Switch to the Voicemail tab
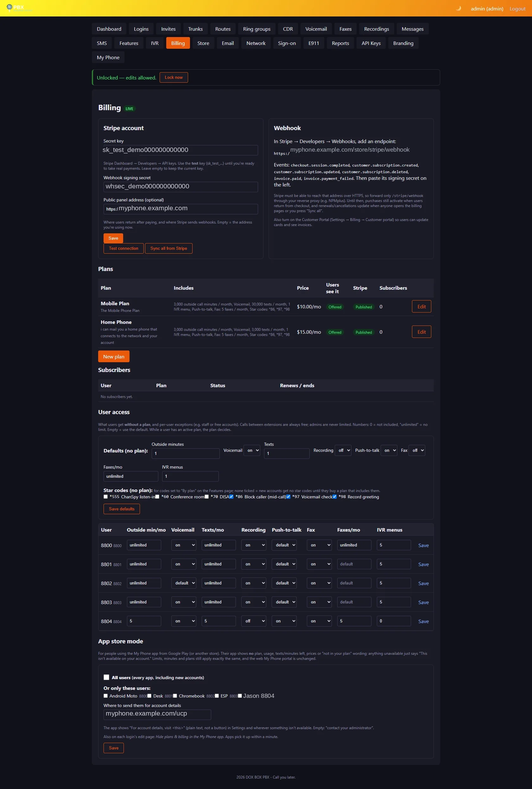Screen dimensions: 532x789 coord(316,29)
